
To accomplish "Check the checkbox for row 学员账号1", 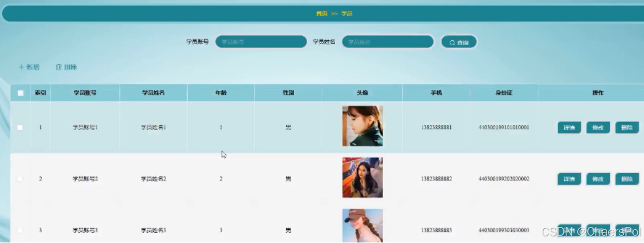I will (20, 127).
